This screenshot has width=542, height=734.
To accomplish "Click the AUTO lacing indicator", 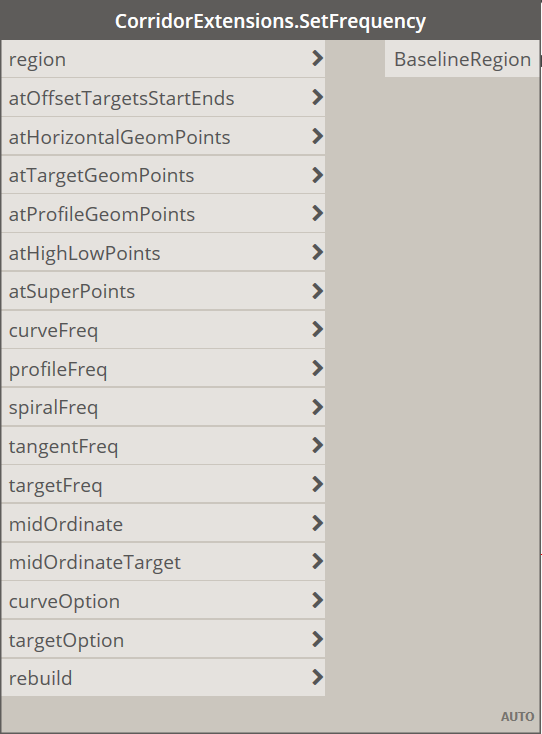I will pyautogui.click(x=517, y=717).
